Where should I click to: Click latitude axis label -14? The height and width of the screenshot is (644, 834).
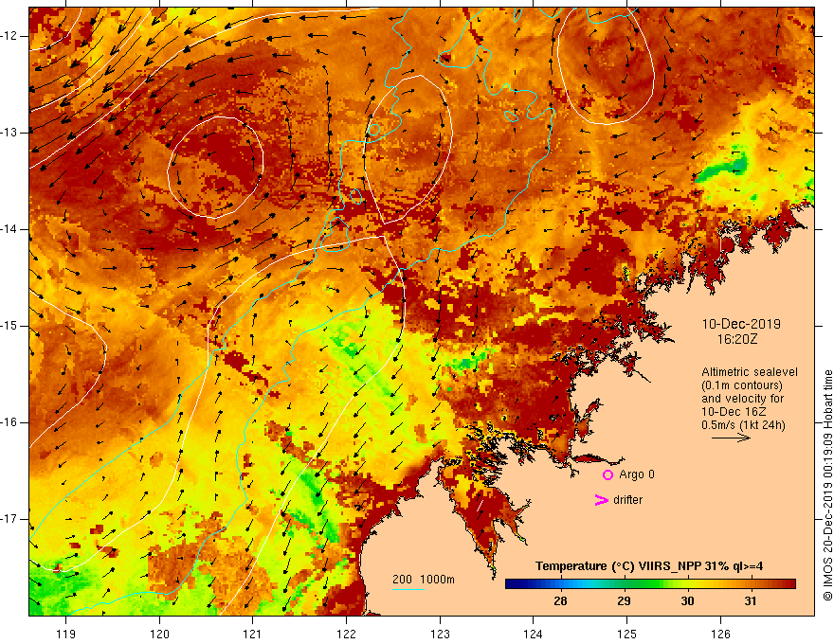pyautogui.click(x=9, y=229)
